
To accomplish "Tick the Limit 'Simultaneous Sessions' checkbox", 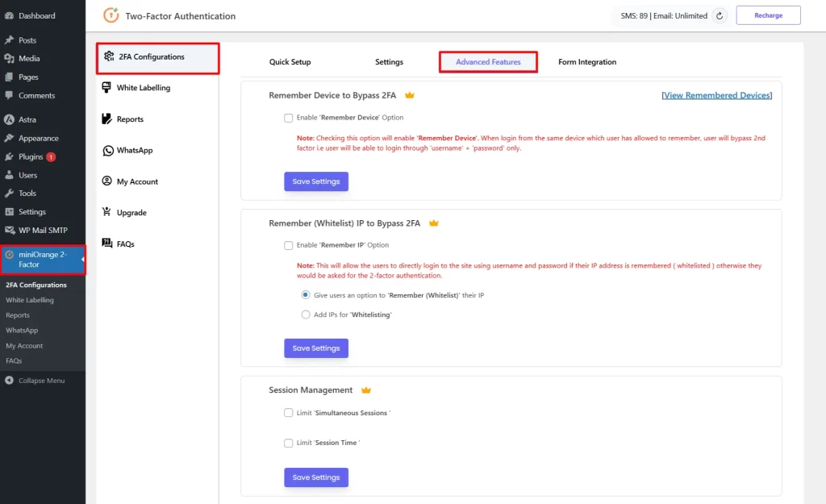I will click(289, 413).
